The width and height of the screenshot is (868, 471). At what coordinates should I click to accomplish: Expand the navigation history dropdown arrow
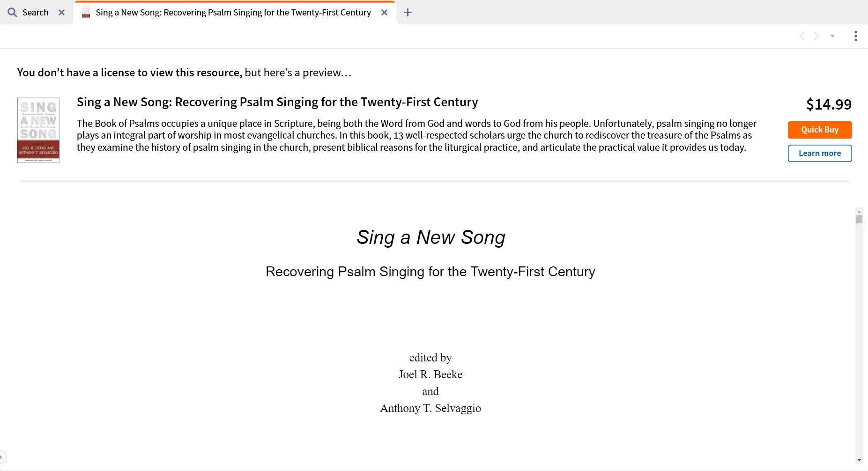pyautogui.click(x=832, y=36)
